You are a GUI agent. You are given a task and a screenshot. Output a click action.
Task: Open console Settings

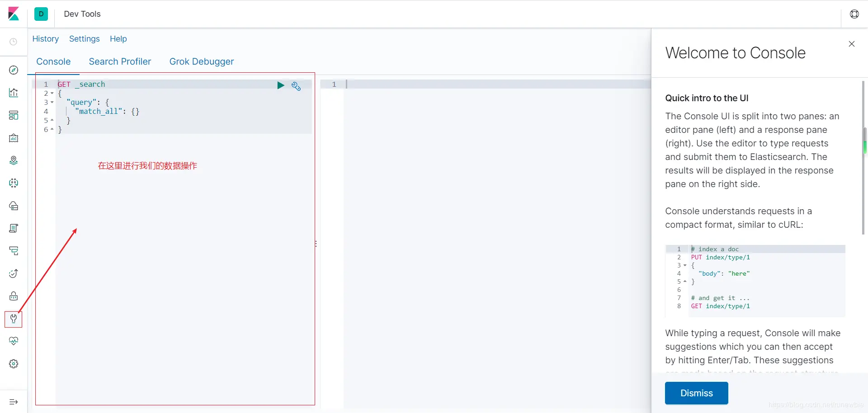[x=85, y=39]
